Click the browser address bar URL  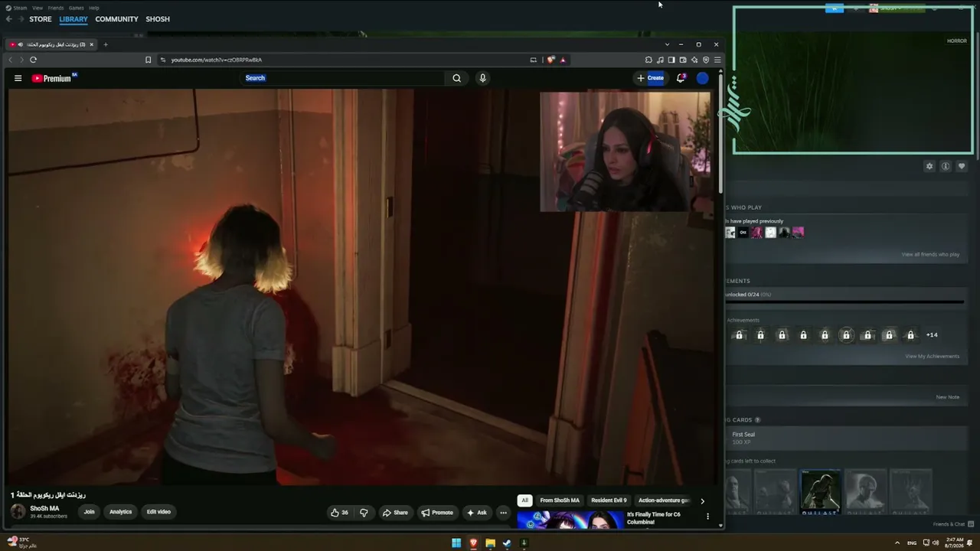pos(217,60)
